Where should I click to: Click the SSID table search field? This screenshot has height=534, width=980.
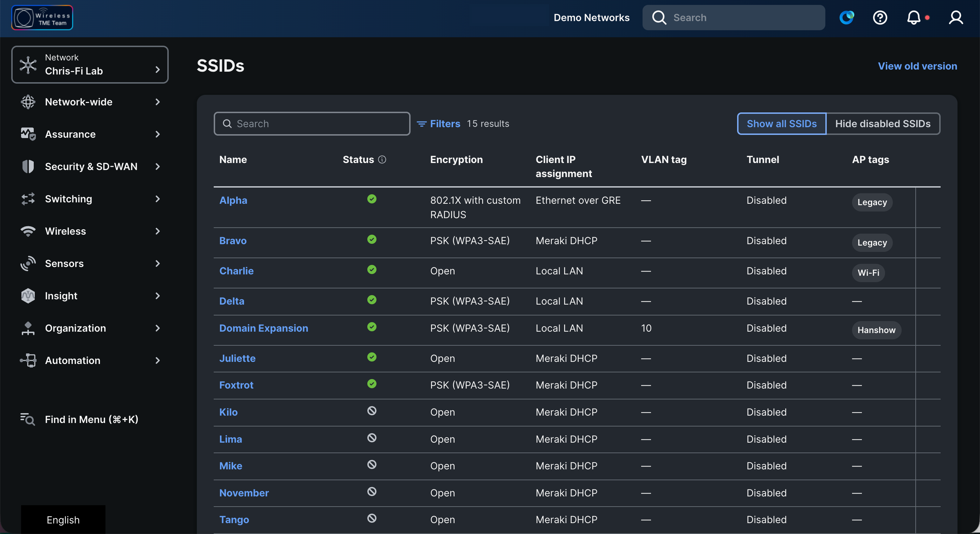click(312, 124)
